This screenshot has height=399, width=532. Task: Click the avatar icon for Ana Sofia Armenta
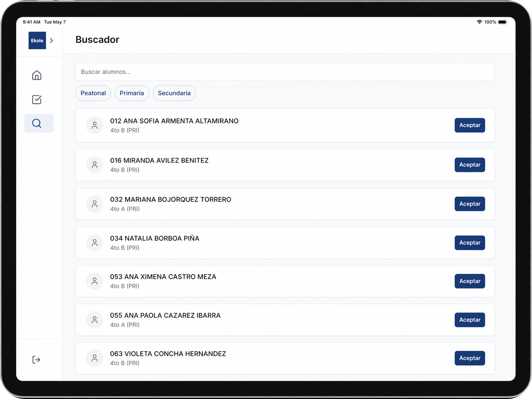pyautogui.click(x=94, y=125)
